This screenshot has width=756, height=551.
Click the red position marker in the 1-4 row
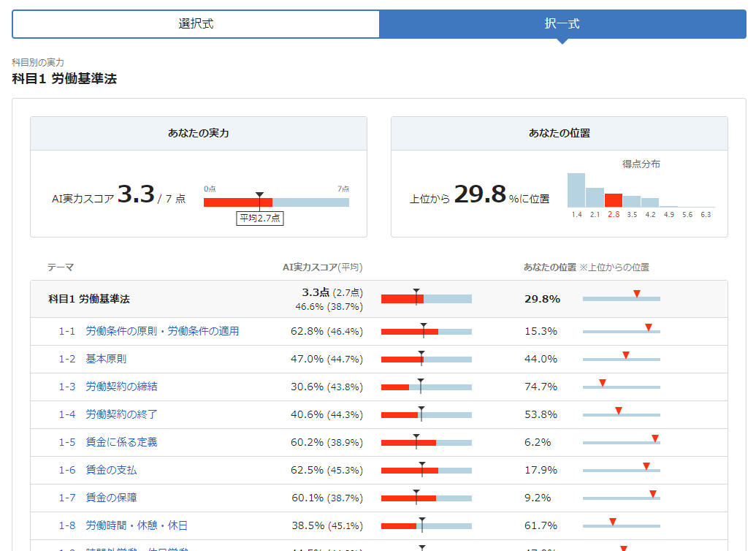point(619,411)
